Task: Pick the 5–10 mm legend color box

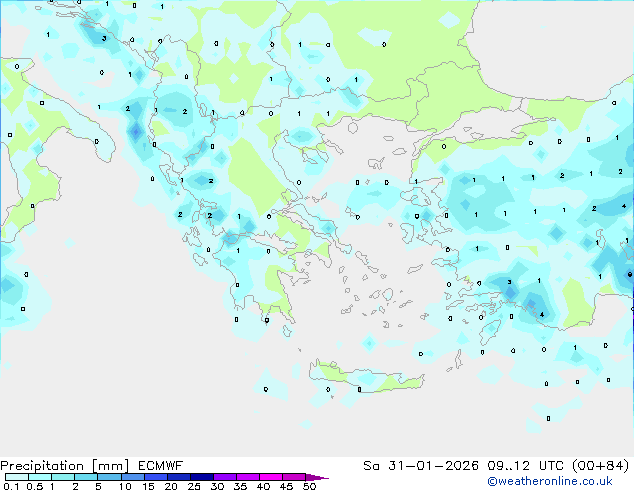Action: click(109, 477)
